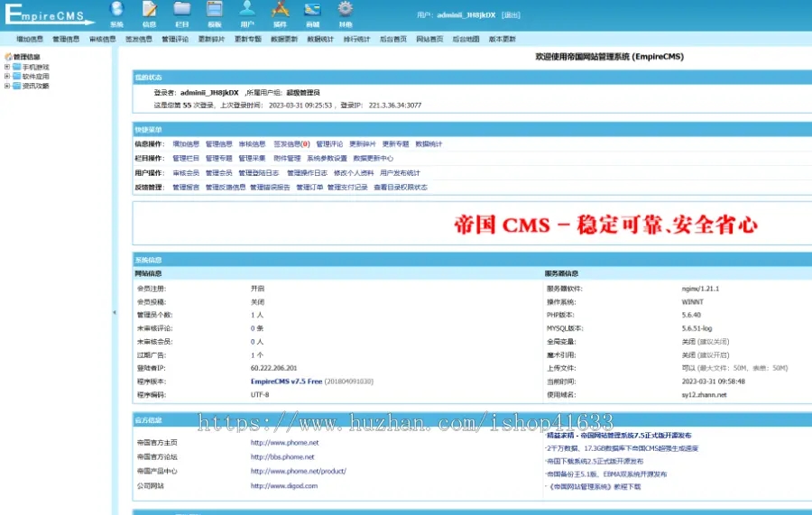Select 后台首页 in the top menu bar
The width and height of the screenshot is (812, 515).
point(393,39)
